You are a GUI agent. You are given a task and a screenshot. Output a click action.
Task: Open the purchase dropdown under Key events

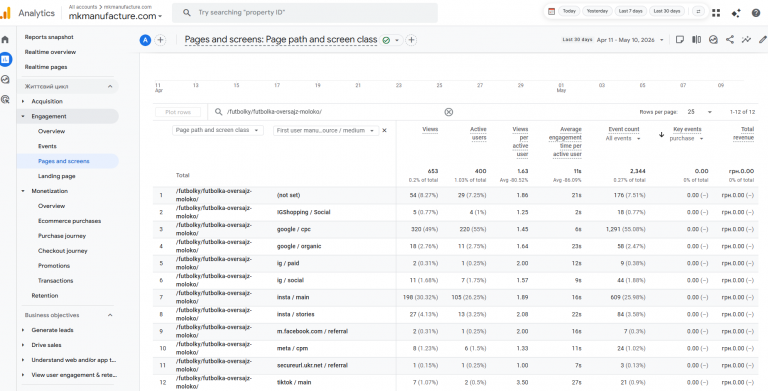[x=686, y=139]
